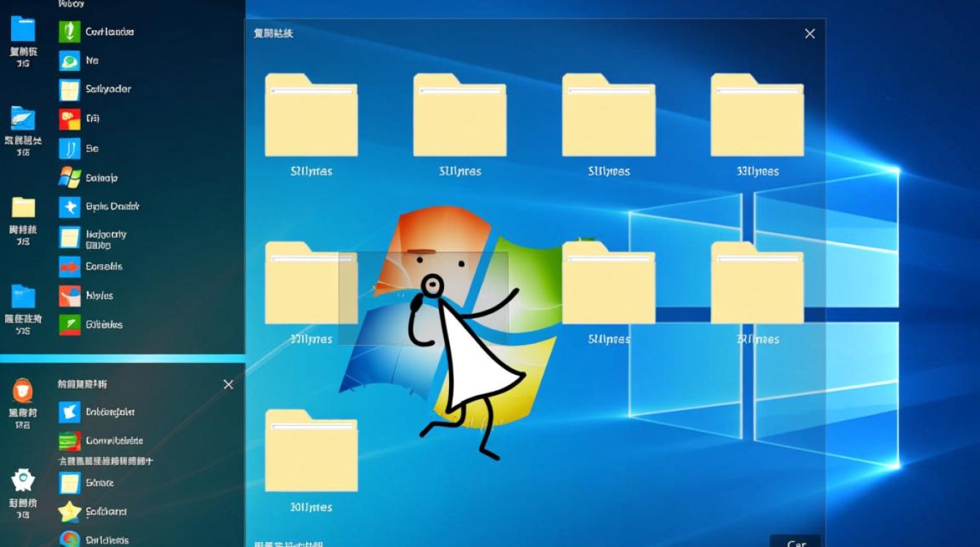
Task: Open the rightmost folder in the middle row
Action: point(757,283)
